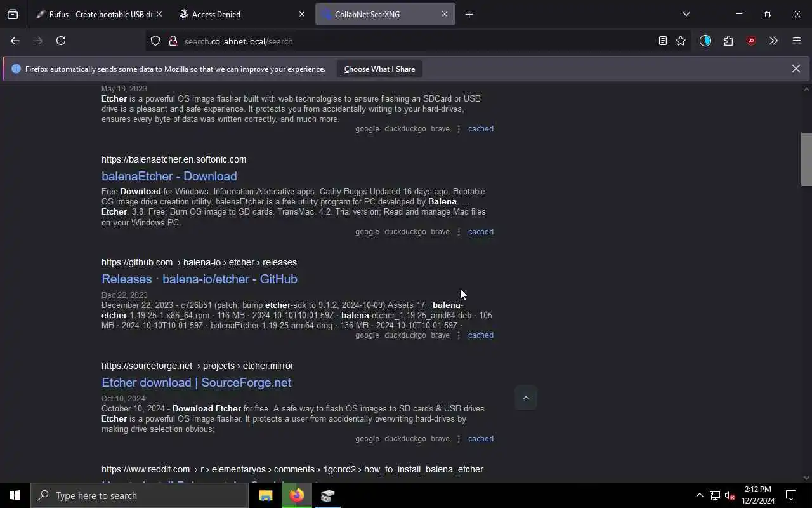Open network status tray icon
The image size is (812, 508).
714,495
